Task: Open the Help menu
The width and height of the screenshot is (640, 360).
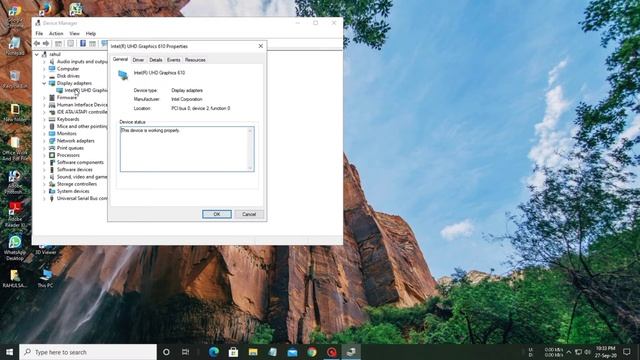Action: (91, 33)
